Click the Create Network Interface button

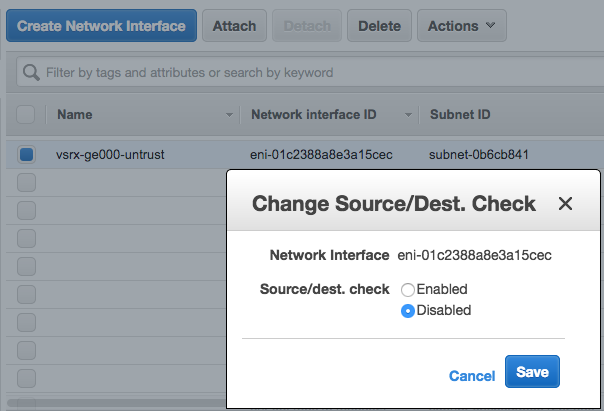point(101,26)
